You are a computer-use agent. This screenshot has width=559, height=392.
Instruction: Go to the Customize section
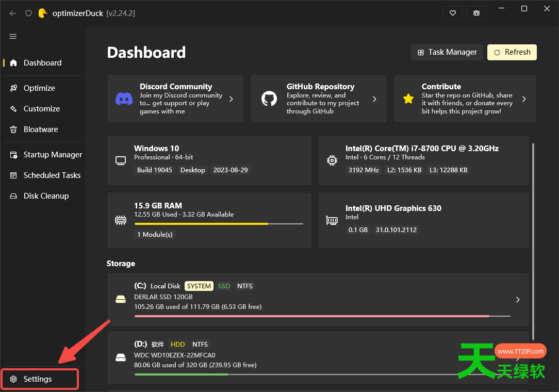pos(43,109)
